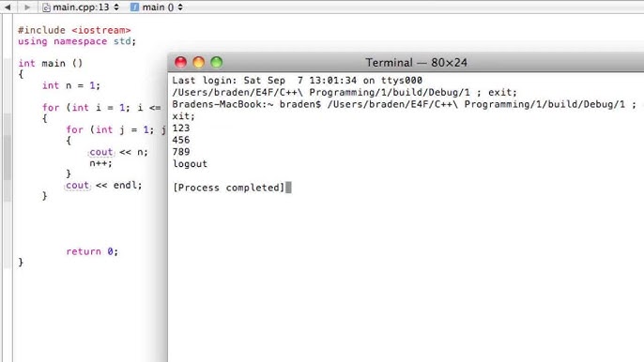Click the Terminal — 80×24 title bar
This screenshot has height=362, width=644.
416,63
